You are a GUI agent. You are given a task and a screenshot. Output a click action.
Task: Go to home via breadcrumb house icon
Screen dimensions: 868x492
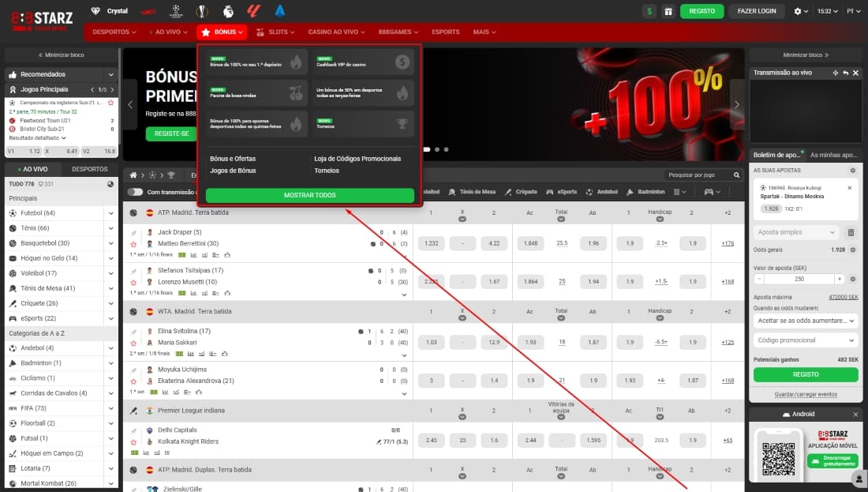[133, 175]
